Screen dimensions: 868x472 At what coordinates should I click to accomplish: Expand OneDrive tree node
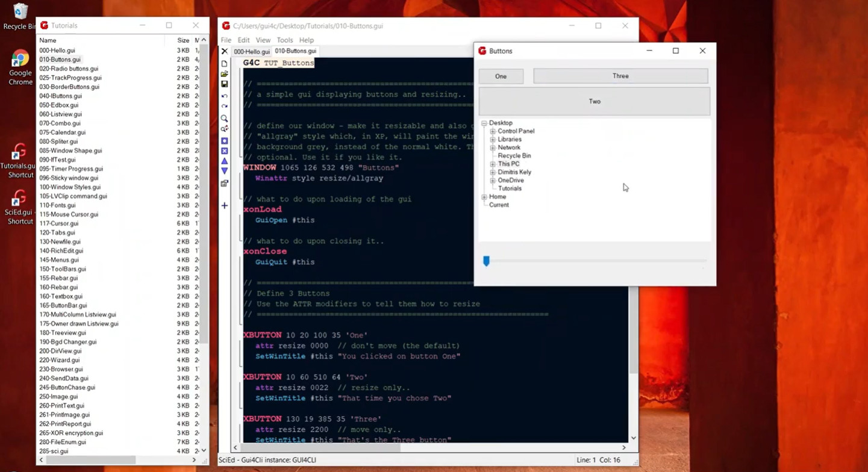(493, 181)
